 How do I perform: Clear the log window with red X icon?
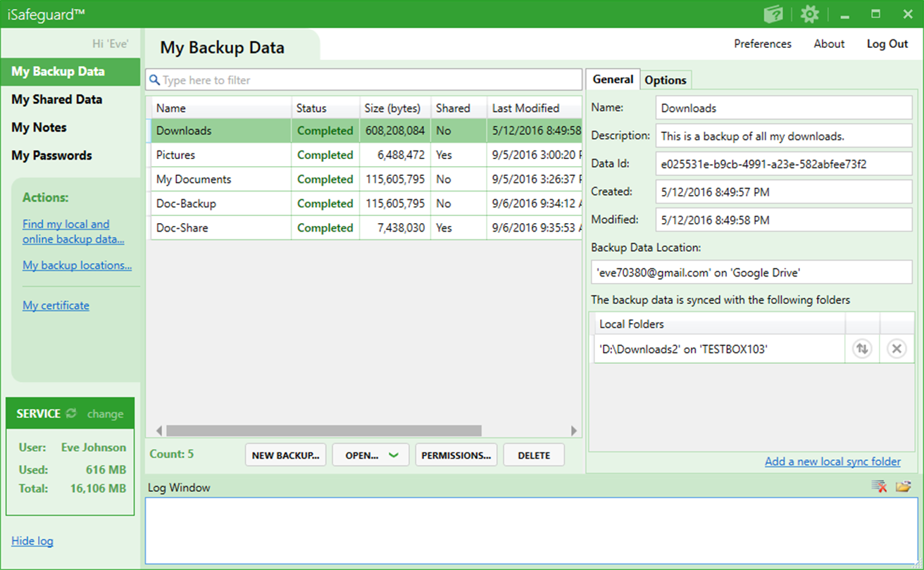click(879, 487)
